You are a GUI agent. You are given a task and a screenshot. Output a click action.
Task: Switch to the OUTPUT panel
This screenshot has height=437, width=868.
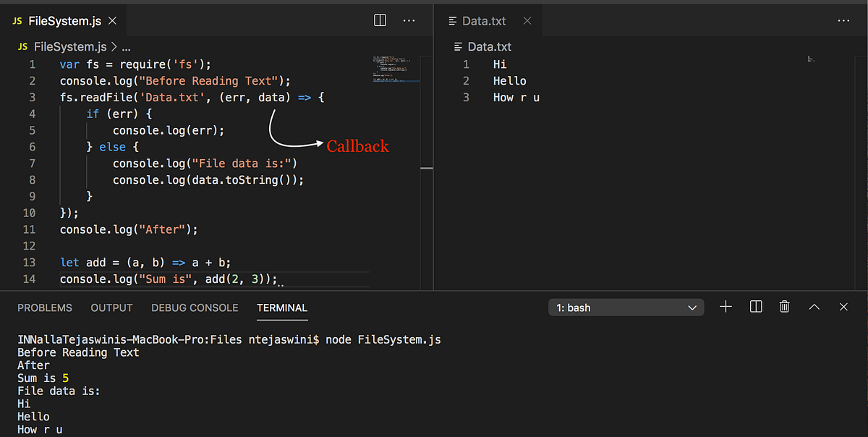pyautogui.click(x=111, y=307)
